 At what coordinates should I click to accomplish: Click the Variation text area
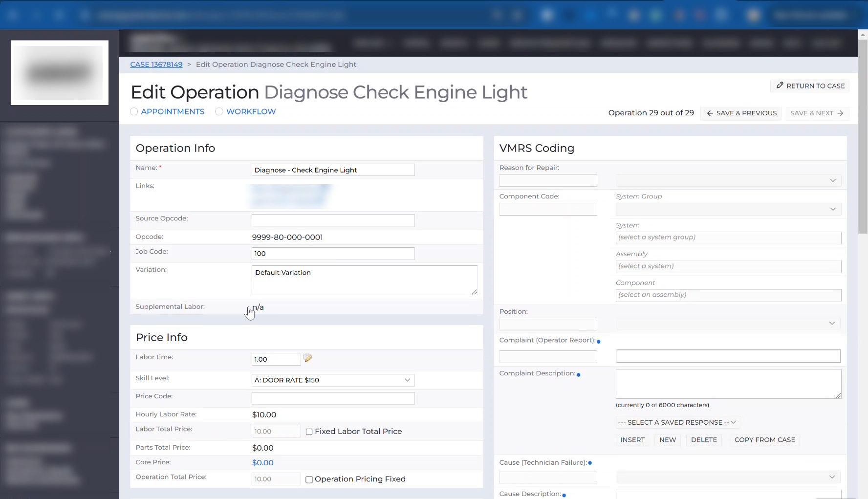pos(365,280)
